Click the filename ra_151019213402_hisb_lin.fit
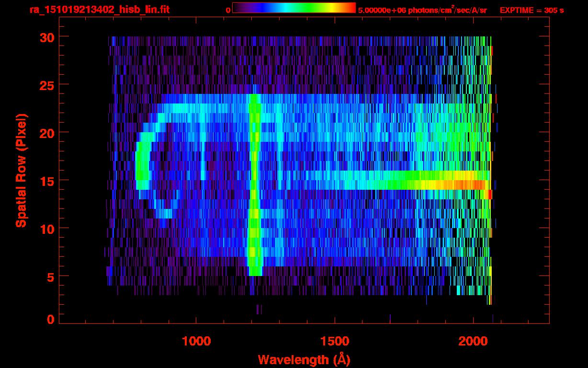This screenshot has height=368, width=588. pos(99,10)
